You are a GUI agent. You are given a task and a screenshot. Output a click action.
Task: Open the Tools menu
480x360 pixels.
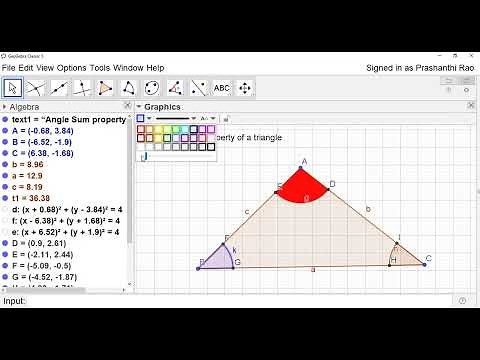100,68
